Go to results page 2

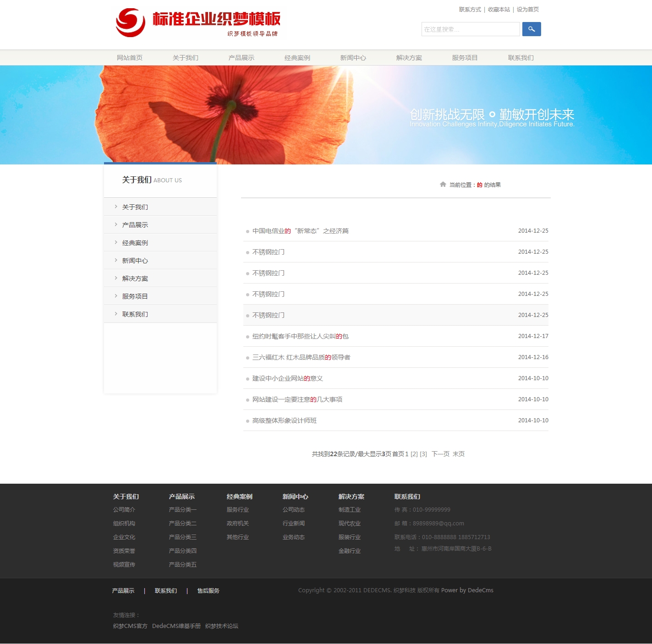tap(414, 454)
